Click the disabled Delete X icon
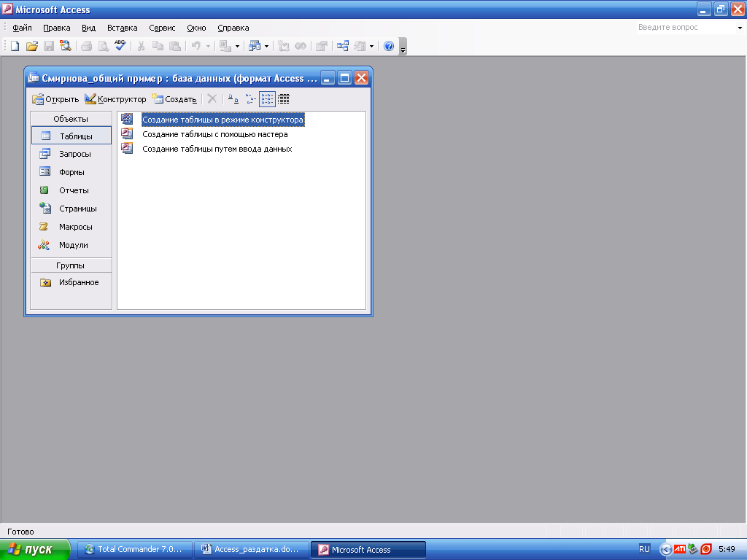This screenshot has width=747, height=560. (212, 99)
